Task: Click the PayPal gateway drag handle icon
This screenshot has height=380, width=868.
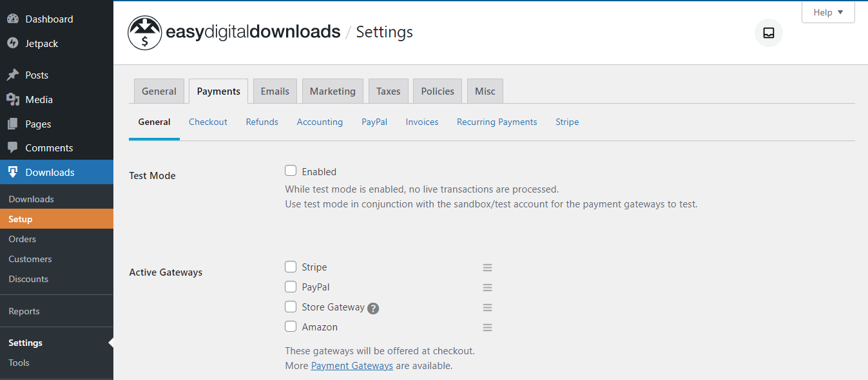Action: coord(488,287)
